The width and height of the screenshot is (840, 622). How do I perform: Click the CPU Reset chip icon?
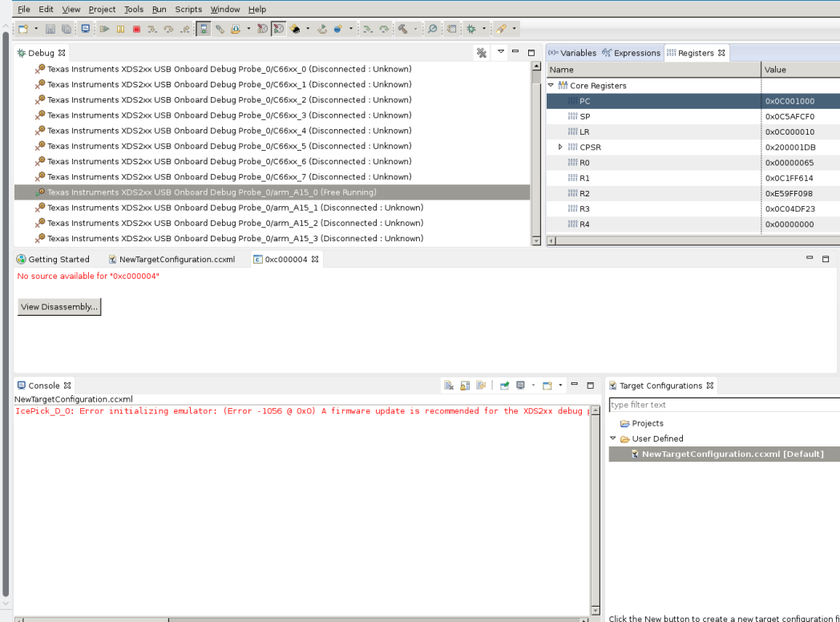(x=295, y=29)
